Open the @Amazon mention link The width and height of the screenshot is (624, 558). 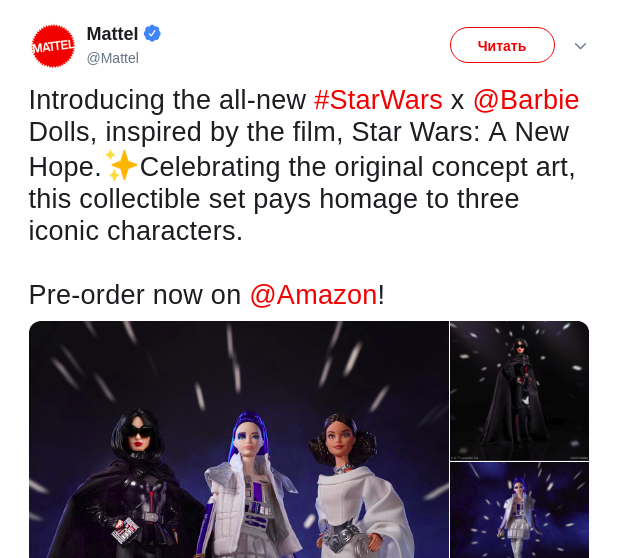[314, 295]
